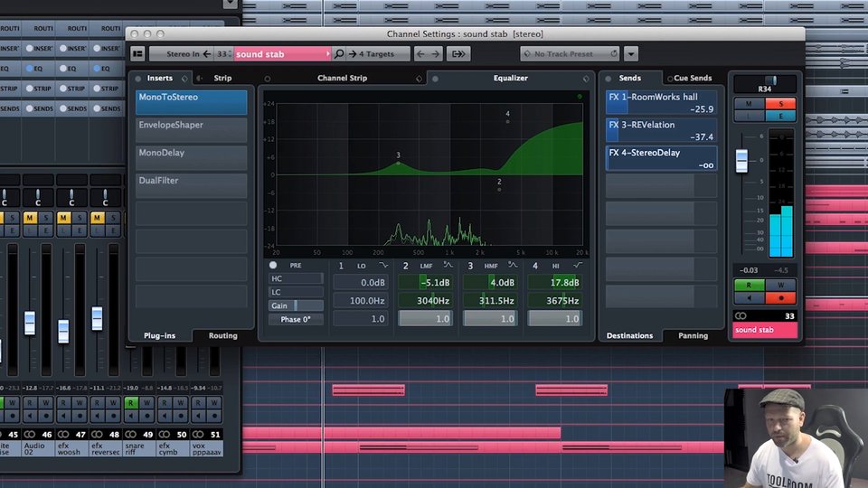868x488 pixels.
Task: Change LMF band filter type icon
Action: pos(448,266)
